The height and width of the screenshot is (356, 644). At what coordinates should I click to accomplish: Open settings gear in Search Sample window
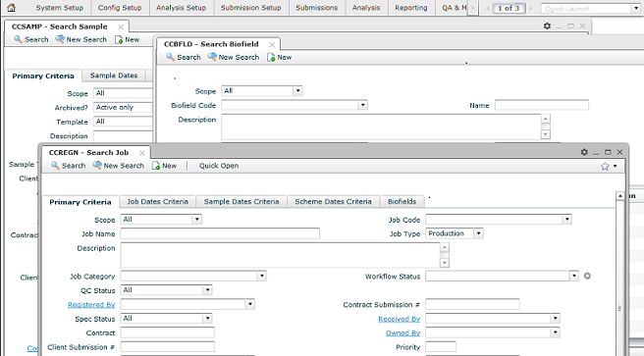pyautogui.click(x=547, y=25)
